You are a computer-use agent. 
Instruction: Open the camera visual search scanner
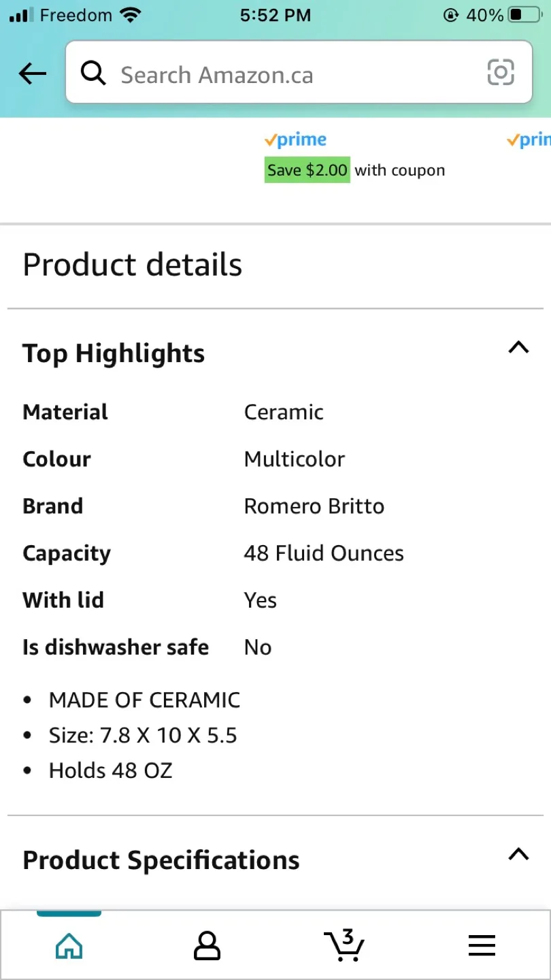pyautogui.click(x=501, y=72)
